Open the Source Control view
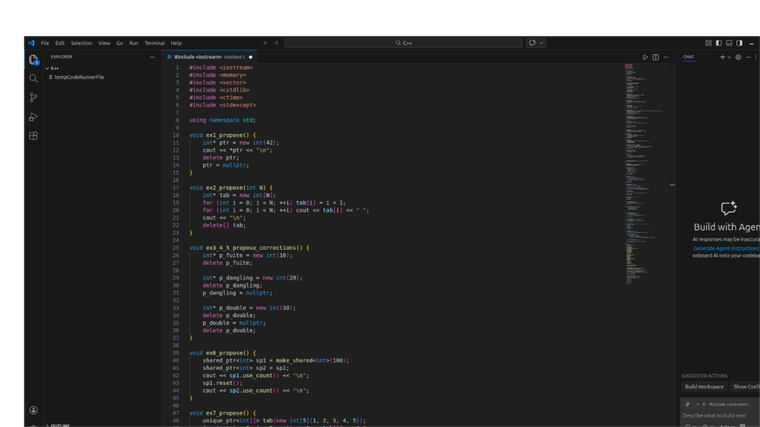 point(33,98)
